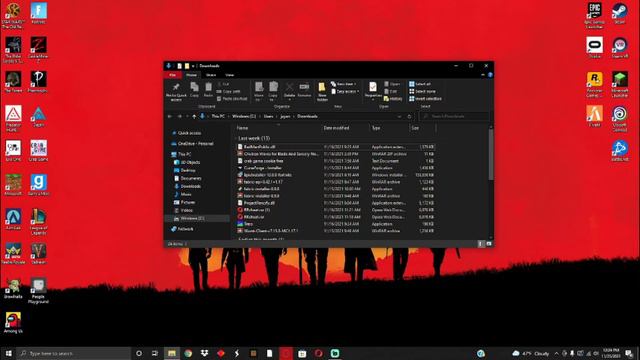Create a New folder from the ribbon

[x=322, y=91]
